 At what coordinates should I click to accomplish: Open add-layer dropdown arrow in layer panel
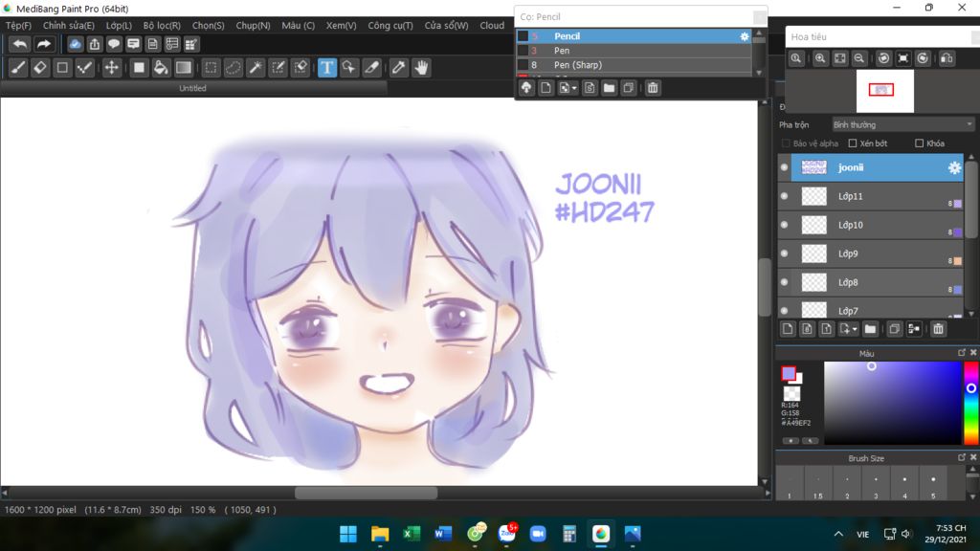click(855, 330)
